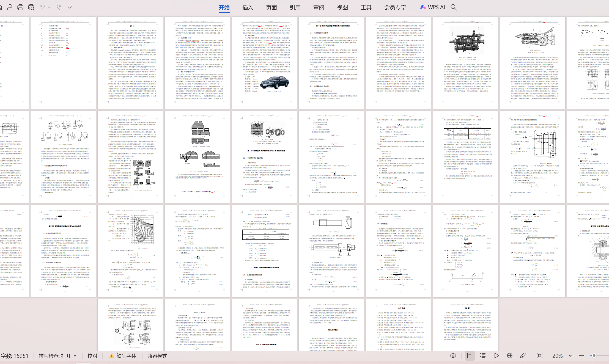
Task: Open the 页面 ribbon tab
Action: (x=271, y=7)
